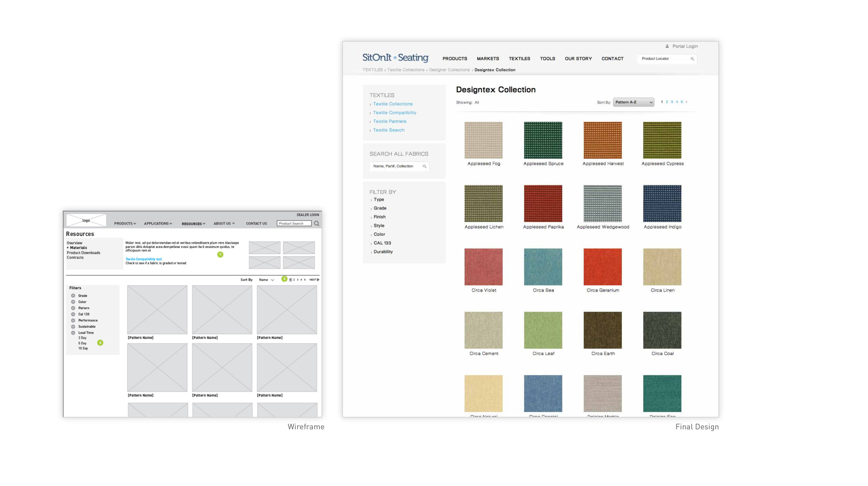Toggle the Color filter radio in wireframe
The width and height of the screenshot is (868, 486).
point(73,302)
